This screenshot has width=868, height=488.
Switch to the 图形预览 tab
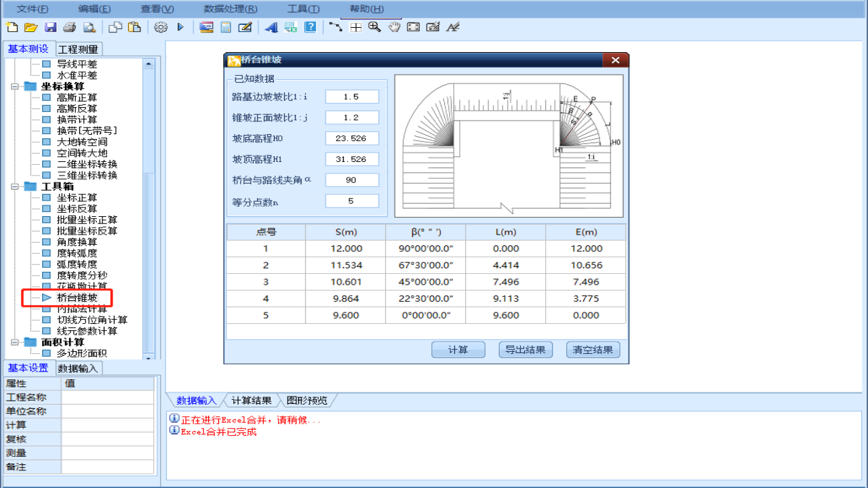click(308, 400)
